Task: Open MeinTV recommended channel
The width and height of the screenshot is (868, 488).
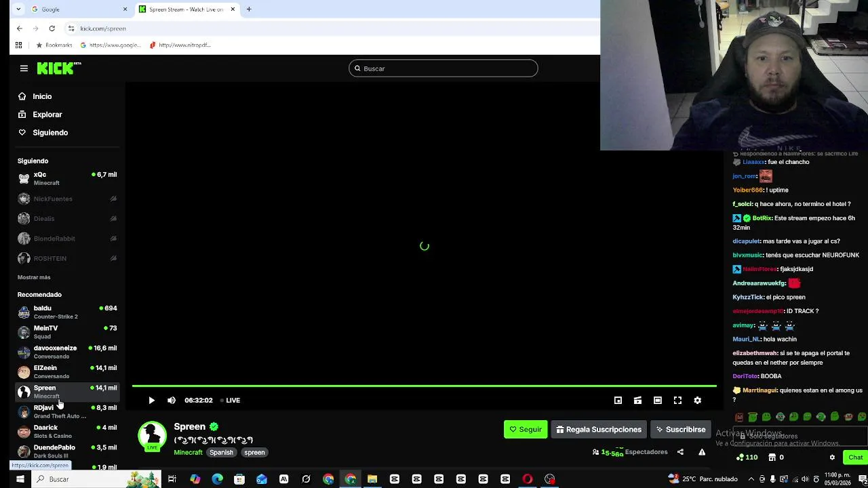Action: coord(67,332)
